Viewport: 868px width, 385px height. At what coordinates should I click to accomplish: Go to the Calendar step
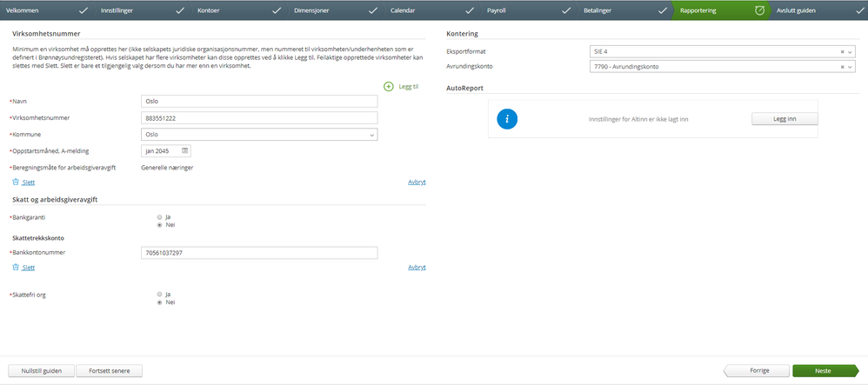[x=431, y=10]
